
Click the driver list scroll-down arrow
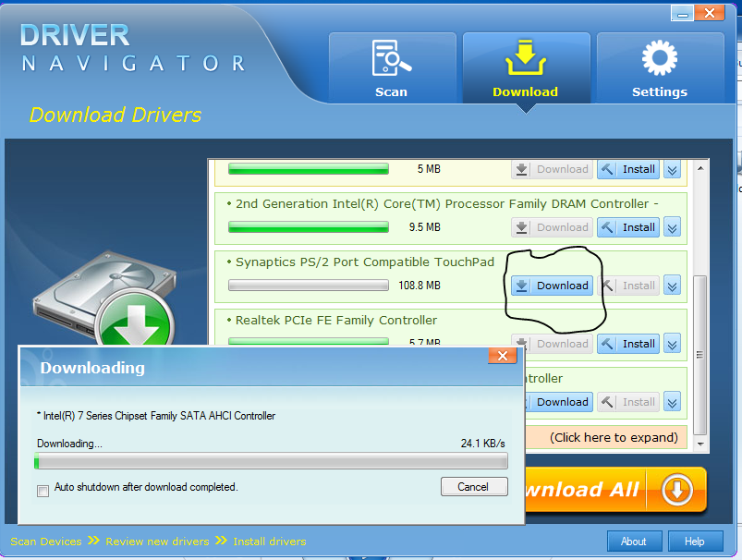[x=700, y=444]
